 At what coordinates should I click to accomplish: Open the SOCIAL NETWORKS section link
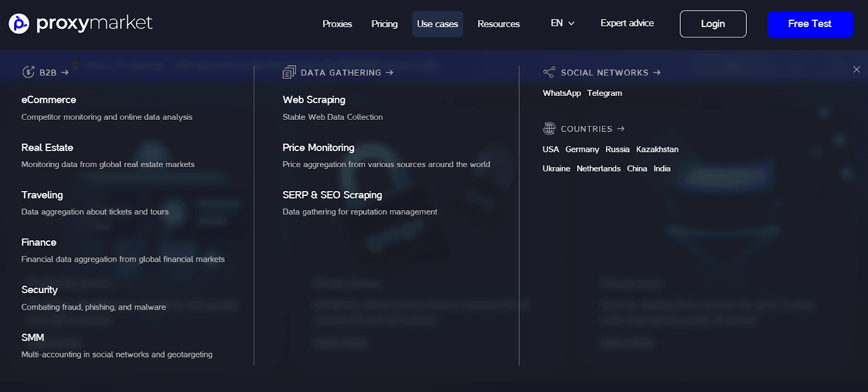(611, 73)
